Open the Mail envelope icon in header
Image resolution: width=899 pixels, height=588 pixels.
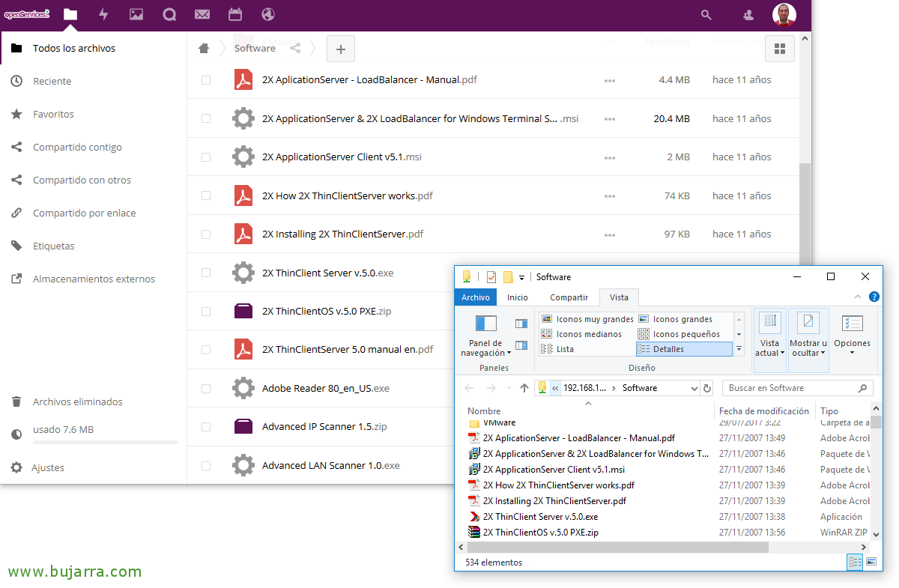pos(202,14)
